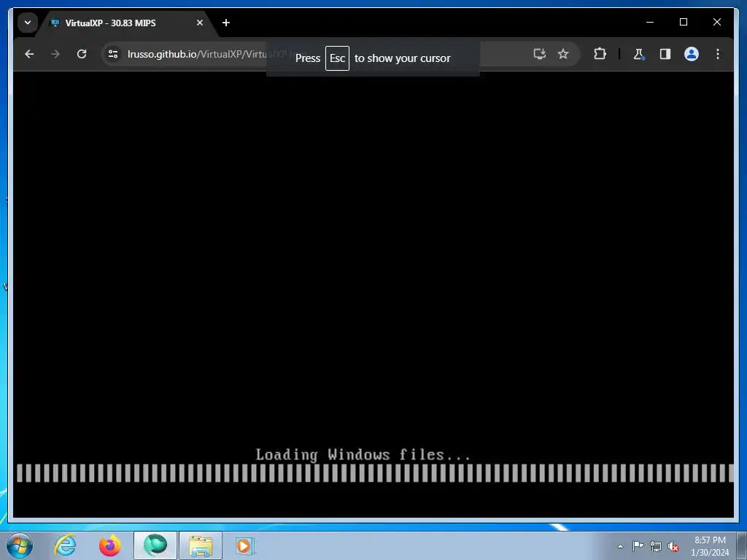Open Action Center flag icon
747x560 pixels.
(638, 546)
